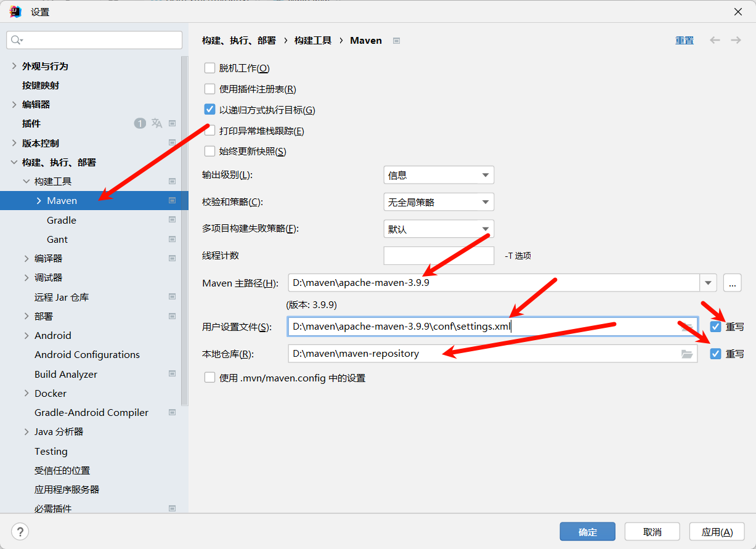Click 确定 to confirm settings
Screen dimensions: 756x549
pyautogui.click(x=588, y=532)
